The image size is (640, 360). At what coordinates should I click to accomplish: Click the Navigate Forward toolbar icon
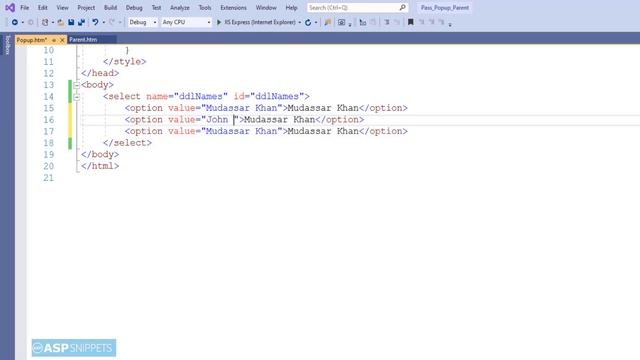click(x=31, y=22)
